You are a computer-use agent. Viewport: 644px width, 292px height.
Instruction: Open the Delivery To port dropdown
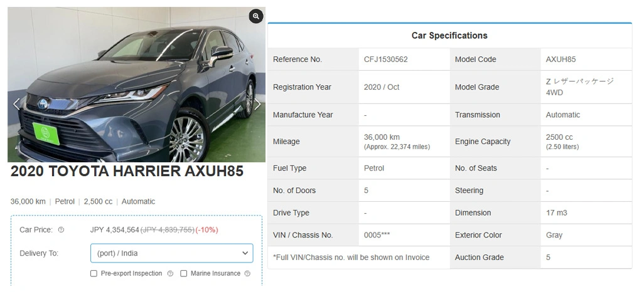pos(171,253)
